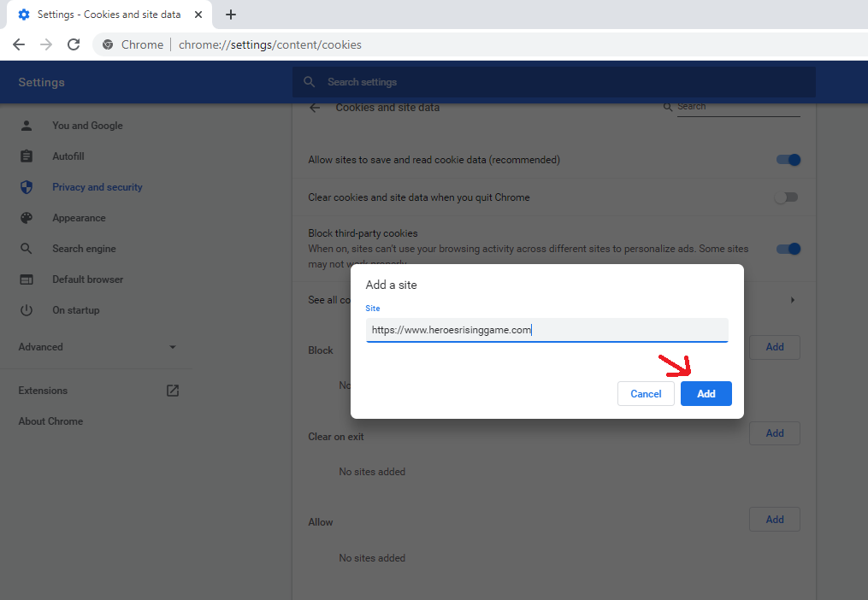Viewport: 868px width, 600px height.
Task: Toggle Block third-party cookies switch
Action: pyautogui.click(x=788, y=249)
